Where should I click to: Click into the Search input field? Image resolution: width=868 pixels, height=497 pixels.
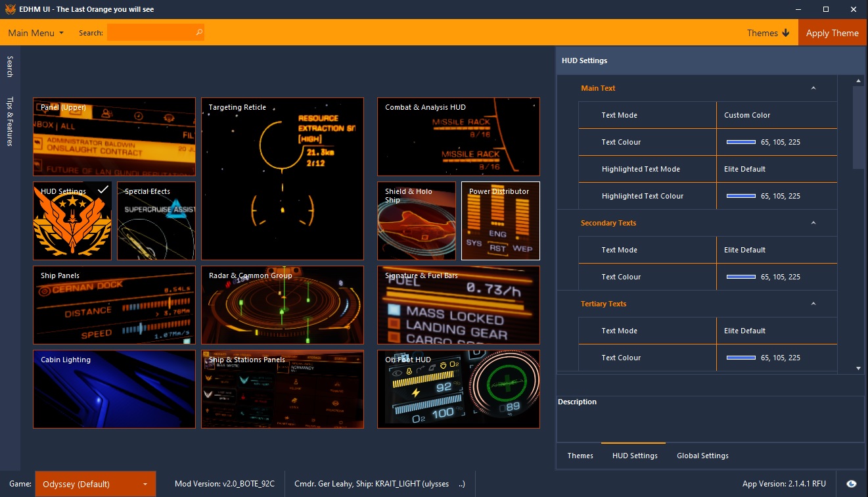156,32
